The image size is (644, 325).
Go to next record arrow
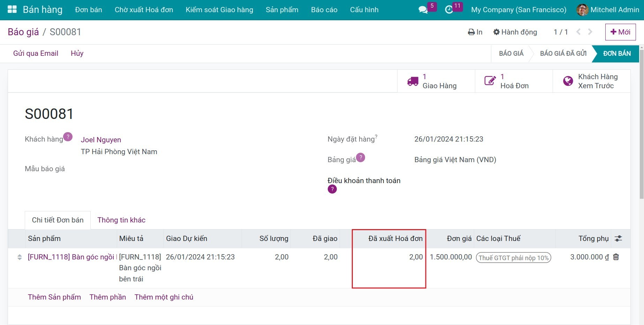[x=590, y=32]
